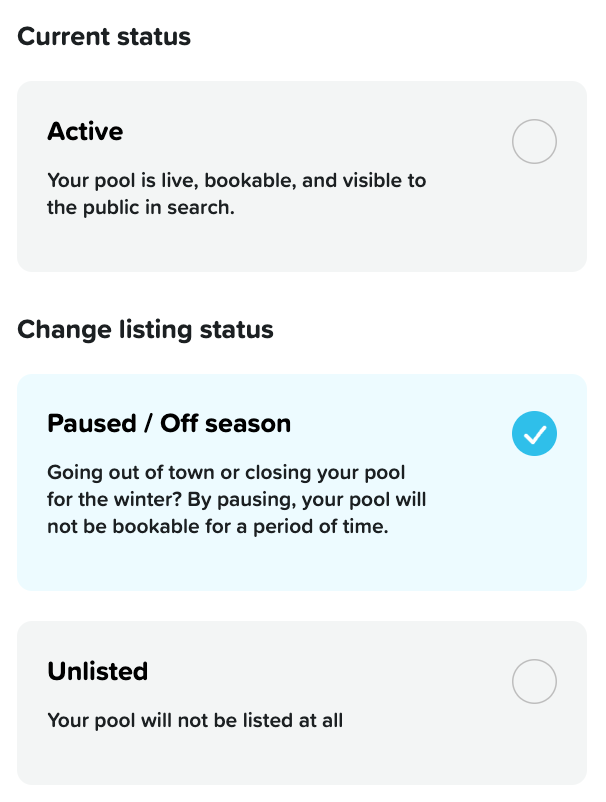Click the word "Paused" in the selected option

[89, 423]
